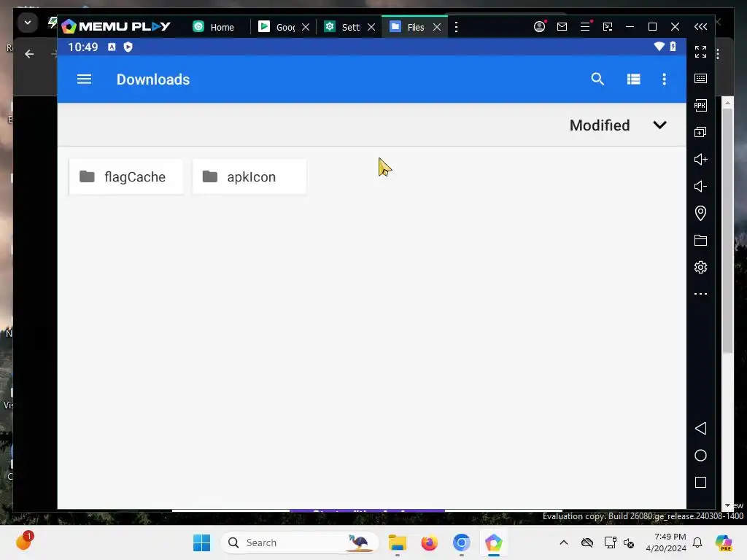Click the taskbar Search box
Screen dimensions: 747x560
click(x=299, y=542)
